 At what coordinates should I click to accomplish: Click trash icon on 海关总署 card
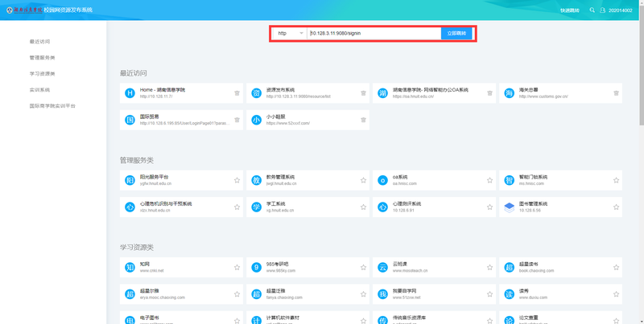(x=616, y=93)
